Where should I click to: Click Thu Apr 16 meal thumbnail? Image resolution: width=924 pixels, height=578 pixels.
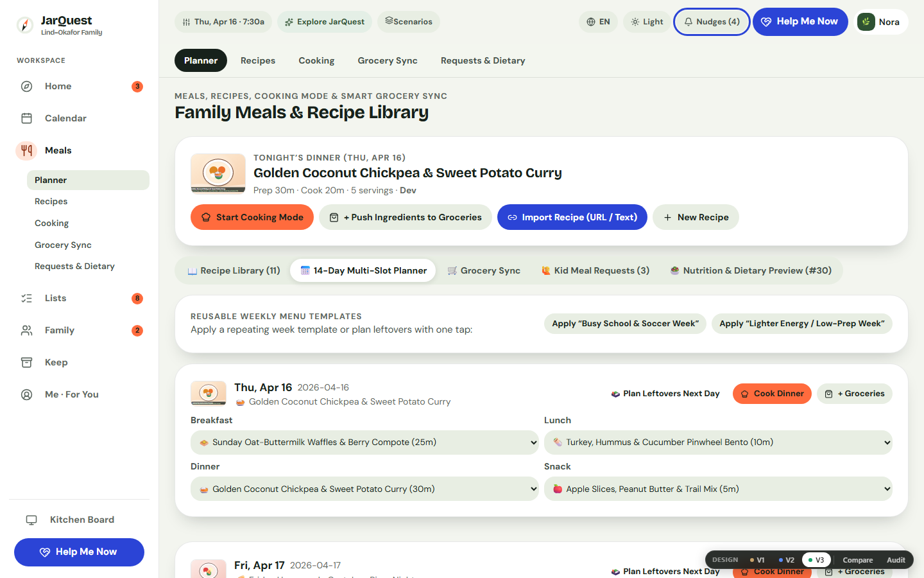209,394
